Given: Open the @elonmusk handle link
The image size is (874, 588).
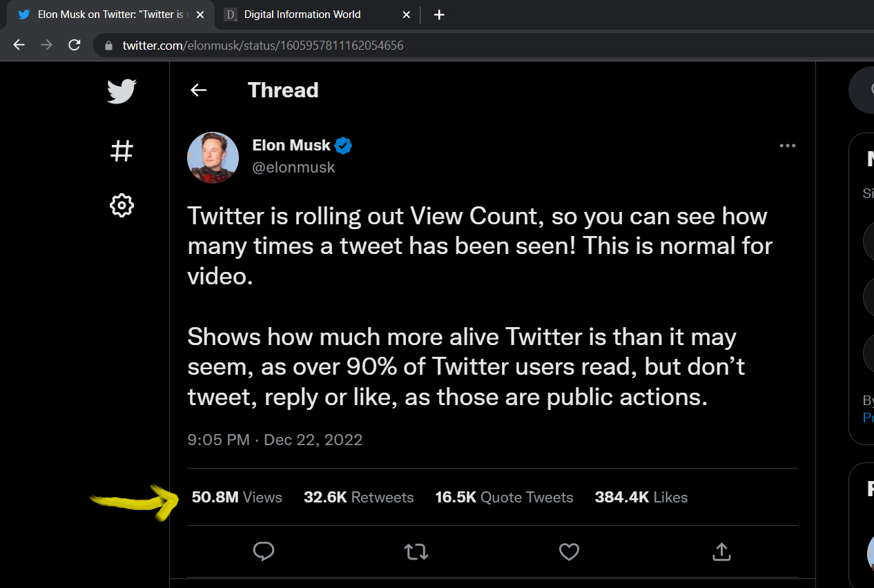Looking at the screenshot, I should point(293,167).
